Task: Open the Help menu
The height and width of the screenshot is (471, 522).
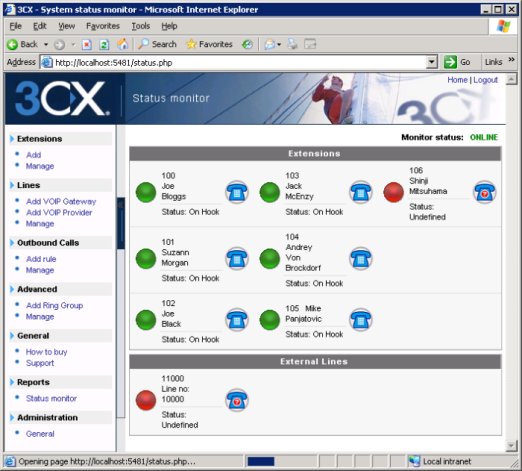Action: pyautogui.click(x=169, y=26)
